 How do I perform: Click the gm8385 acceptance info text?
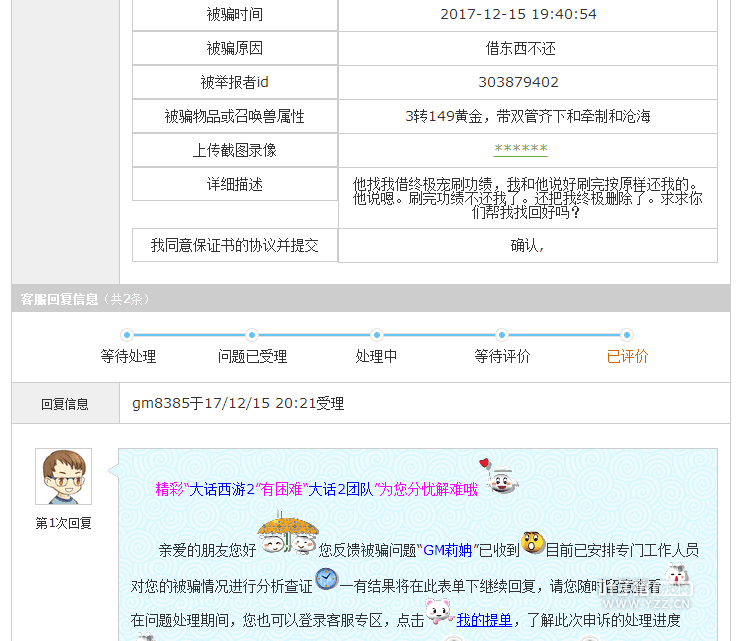[238, 404]
